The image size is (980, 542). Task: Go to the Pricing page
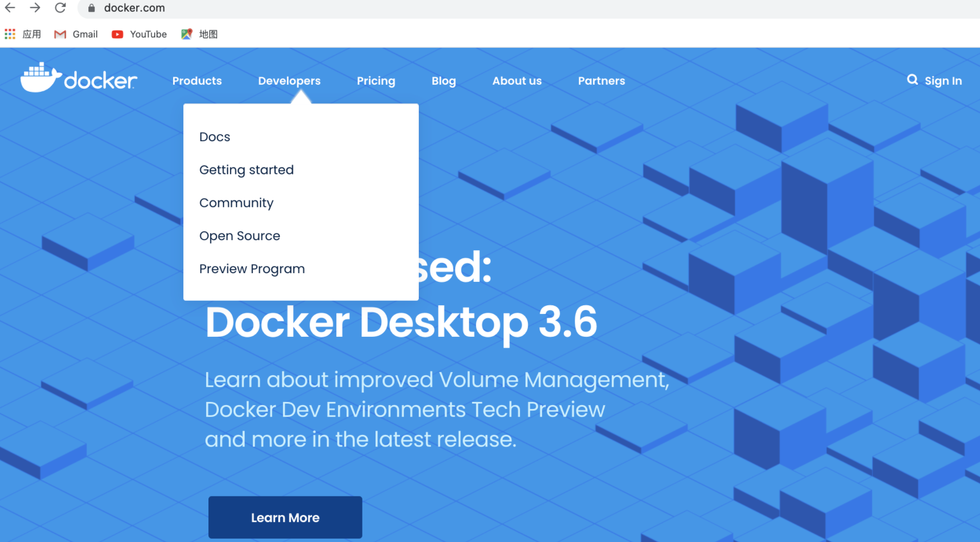pyautogui.click(x=376, y=81)
